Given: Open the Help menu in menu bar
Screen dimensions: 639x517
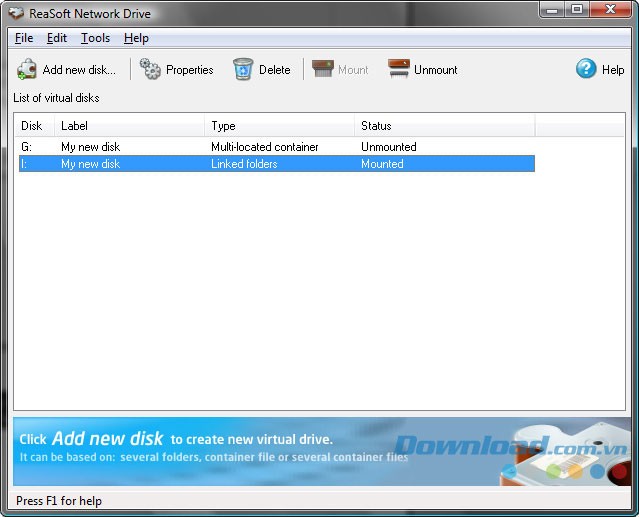Looking at the screenshot, I should point(136,38).
